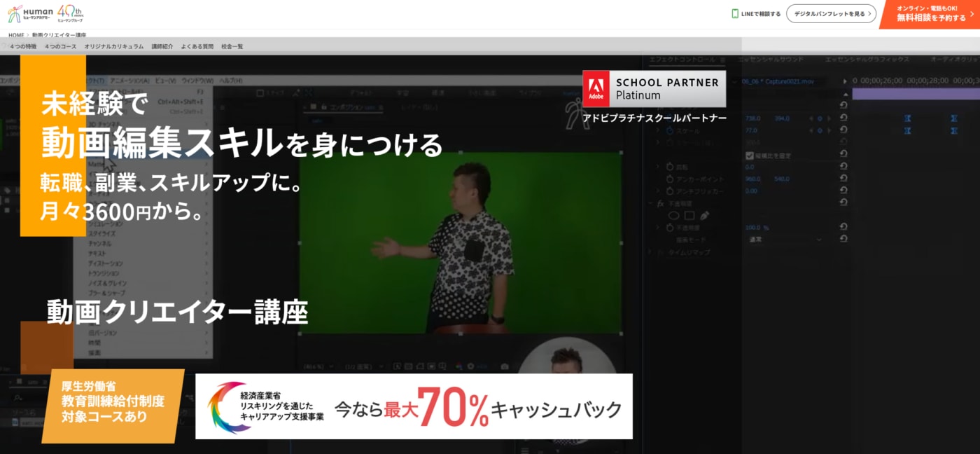Select the Pen mask tool under 不透明度

[706, 216]
